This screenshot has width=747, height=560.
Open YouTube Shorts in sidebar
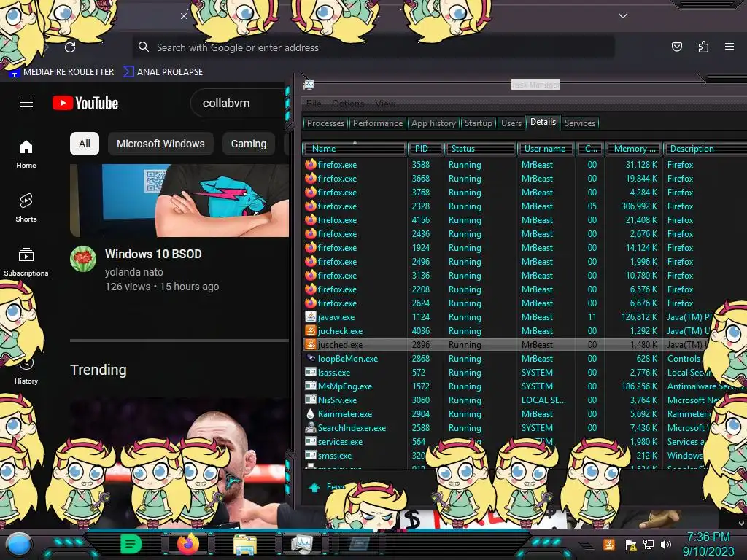[x=26, y=208]
